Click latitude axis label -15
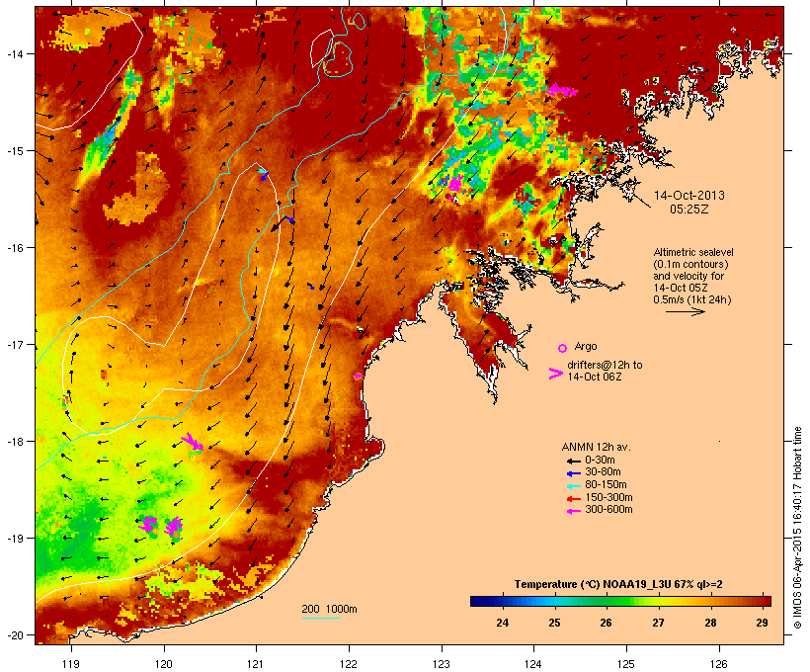The width and height of the screenshot is (810, 672). 15,151
